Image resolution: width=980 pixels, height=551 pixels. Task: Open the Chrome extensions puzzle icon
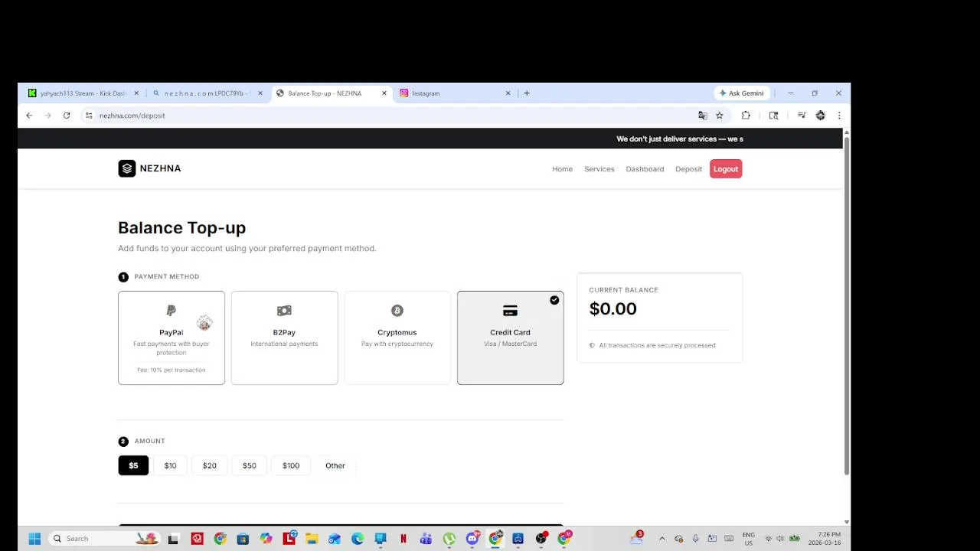(x=746, y=116)
